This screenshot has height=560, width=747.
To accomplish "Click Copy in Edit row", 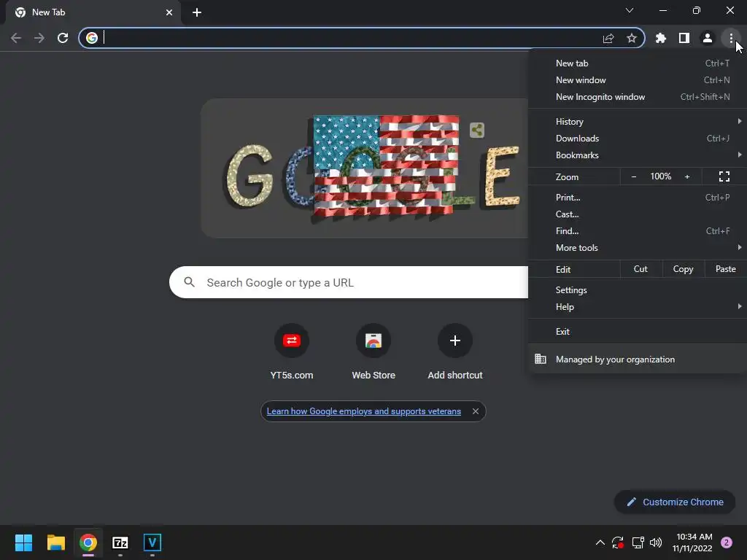I will pyautogui.click(x=683, y=269).
